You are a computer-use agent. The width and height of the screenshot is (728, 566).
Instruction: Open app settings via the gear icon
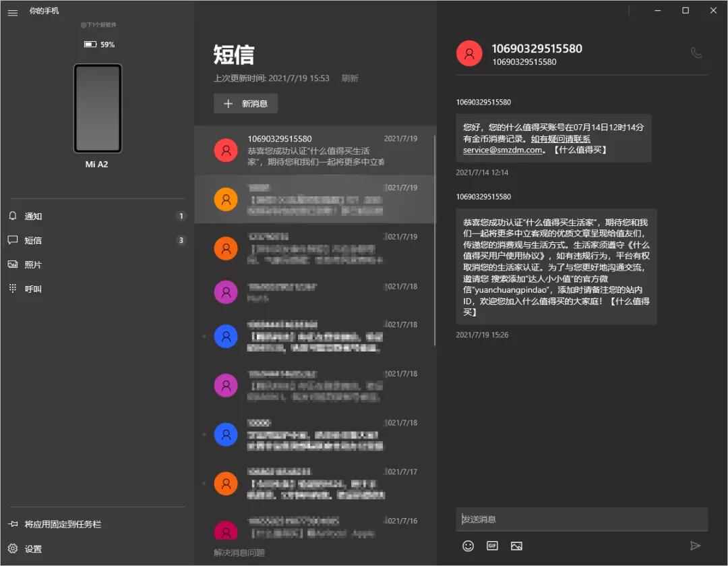[12, 549]
